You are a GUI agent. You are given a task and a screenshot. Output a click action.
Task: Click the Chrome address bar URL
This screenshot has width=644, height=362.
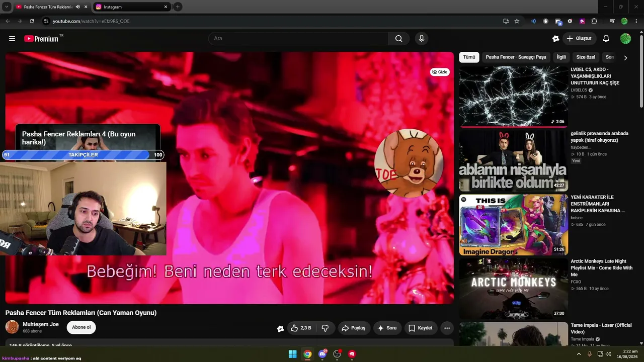point(91,21)
